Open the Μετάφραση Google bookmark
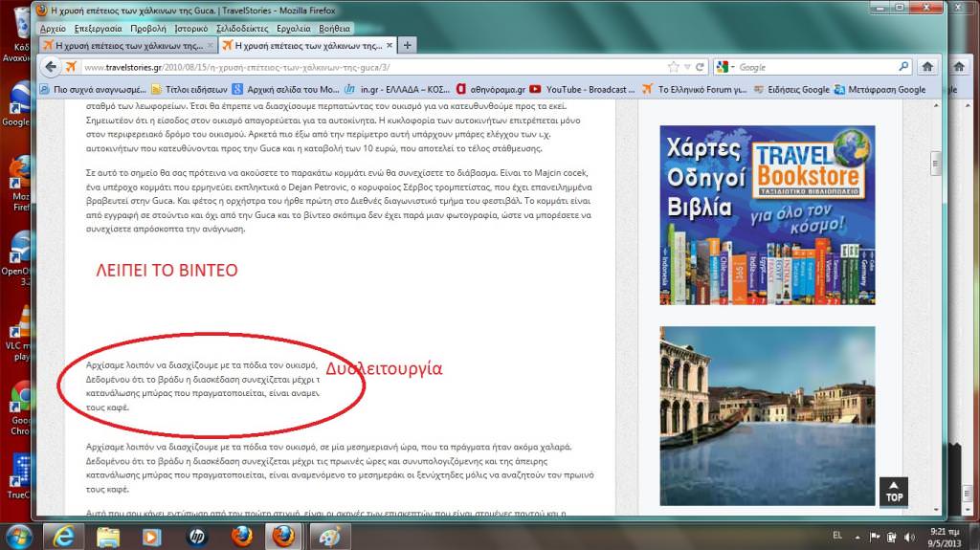The image size is (980, 550). click(880, 89)
